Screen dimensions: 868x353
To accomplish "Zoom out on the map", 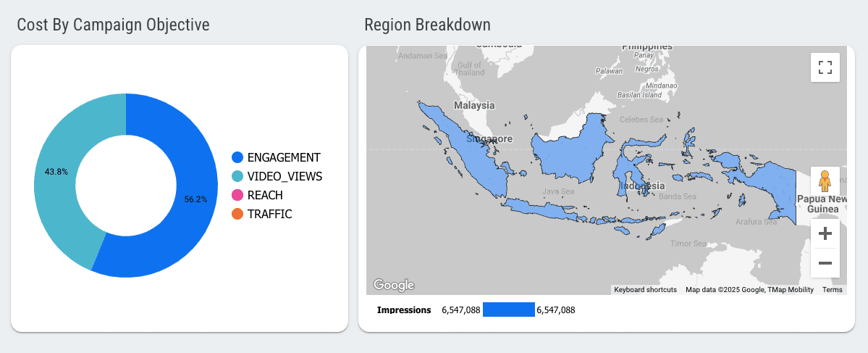I will tap(825, 262).
